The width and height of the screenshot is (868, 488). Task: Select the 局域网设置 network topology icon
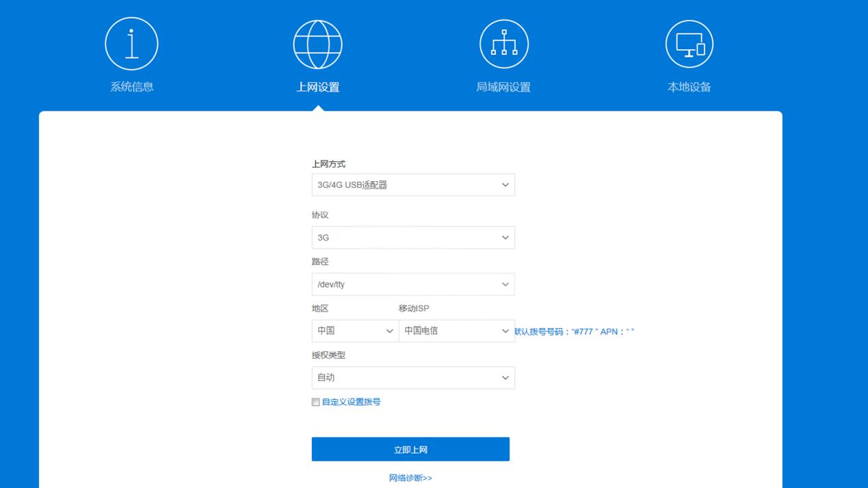[505, 43]
